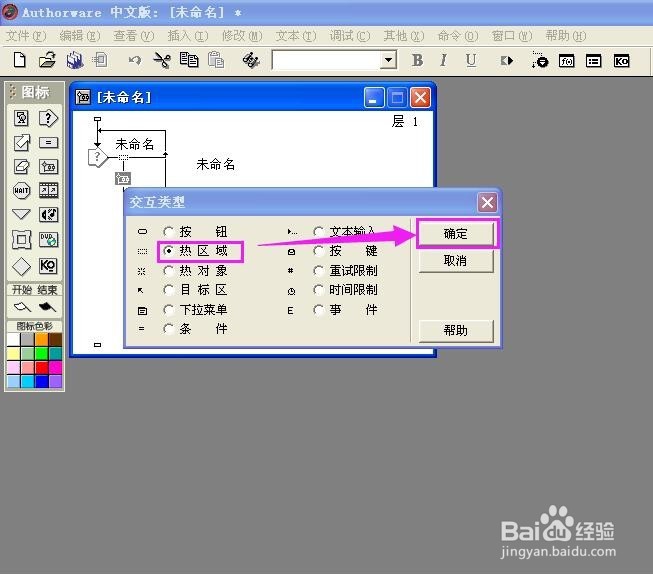Click the map icon attached to interaction
Screen dimensions: 653x575
(x=123, y=179)
